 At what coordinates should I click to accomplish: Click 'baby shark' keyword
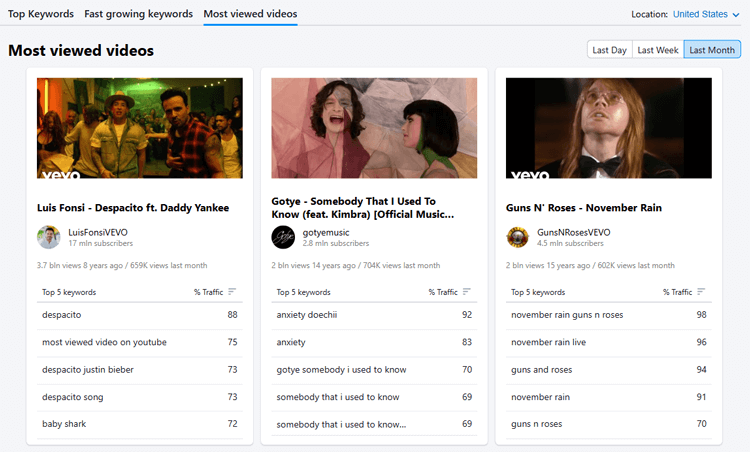click(64, 424)
